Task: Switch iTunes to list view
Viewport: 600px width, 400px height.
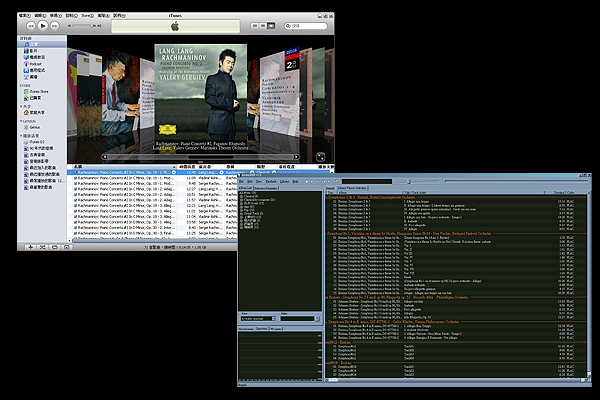Action: pos(254,26)
